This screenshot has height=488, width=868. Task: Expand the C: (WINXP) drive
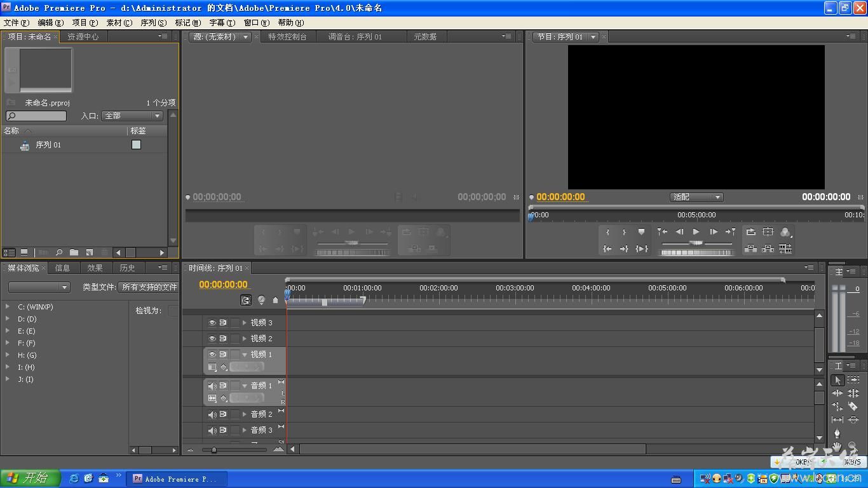[8, 307]
